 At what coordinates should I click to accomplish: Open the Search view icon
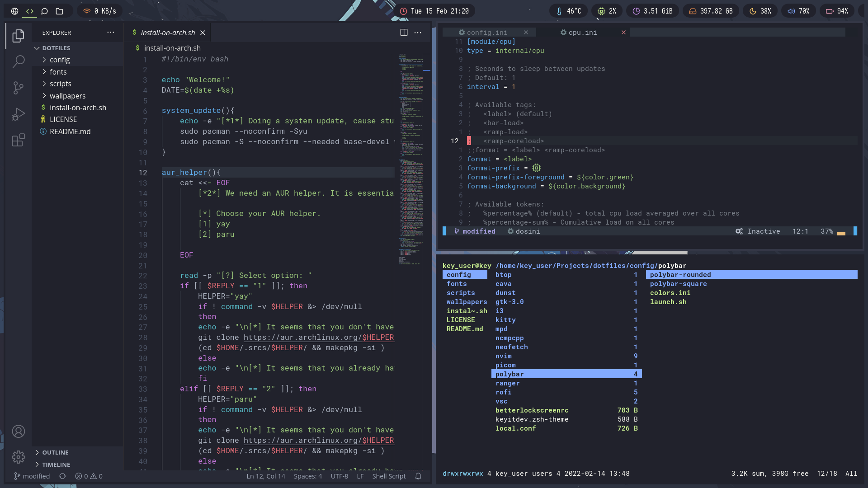18,61
